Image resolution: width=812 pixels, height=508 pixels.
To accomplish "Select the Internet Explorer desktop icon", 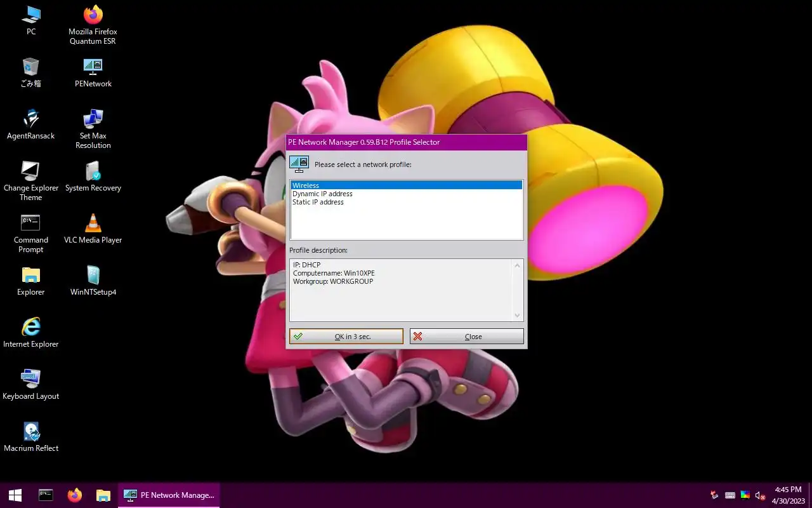I will coord(30,332).
